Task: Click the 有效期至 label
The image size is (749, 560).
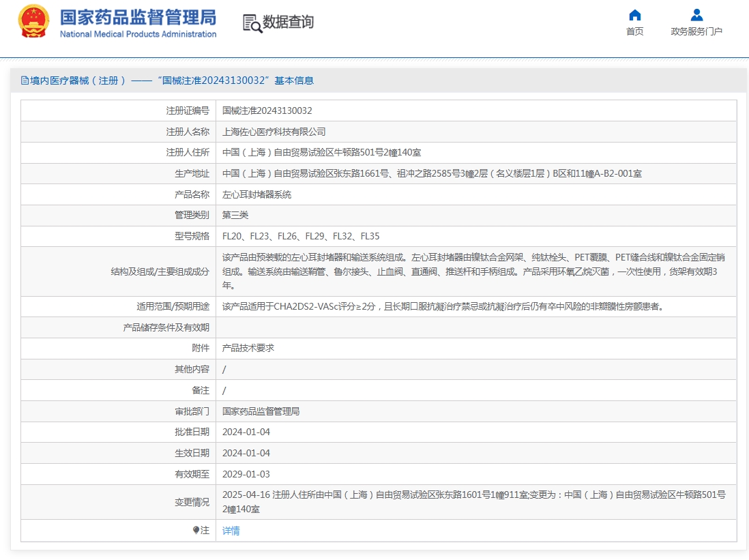Action: 192,474
